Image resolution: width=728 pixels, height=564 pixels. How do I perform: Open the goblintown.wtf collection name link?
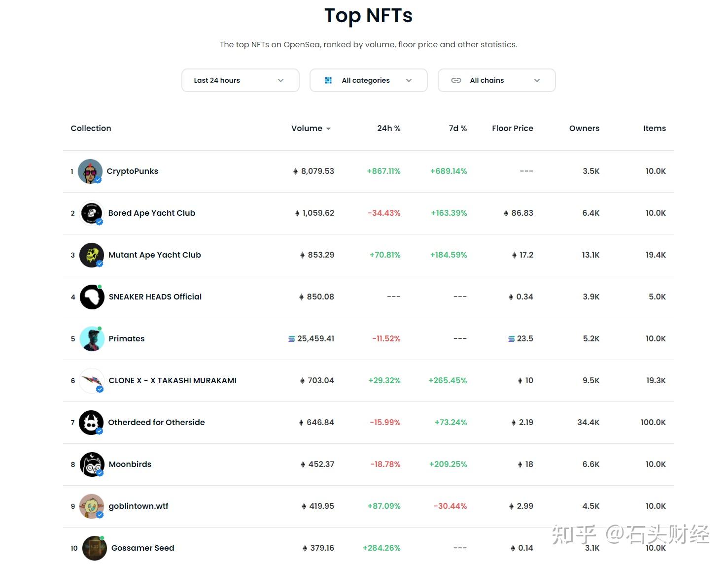point(139,506)
